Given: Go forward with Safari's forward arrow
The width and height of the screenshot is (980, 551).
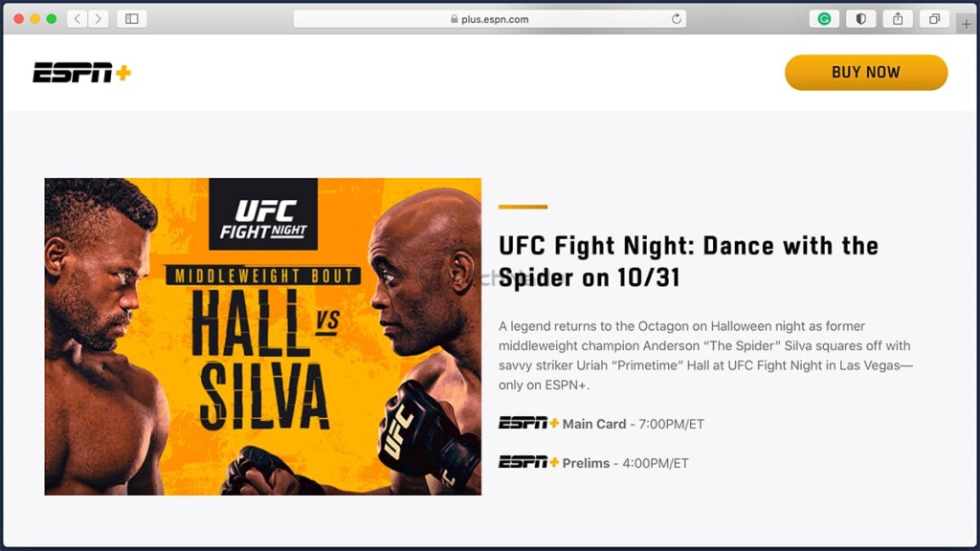Looking at the screenshot, I should pos(99,19).
